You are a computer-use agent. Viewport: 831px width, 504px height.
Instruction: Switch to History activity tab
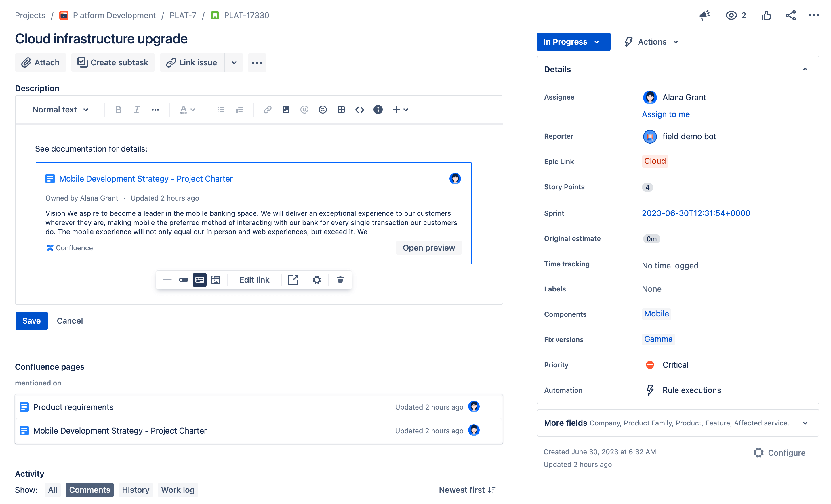tap(135, 490)
